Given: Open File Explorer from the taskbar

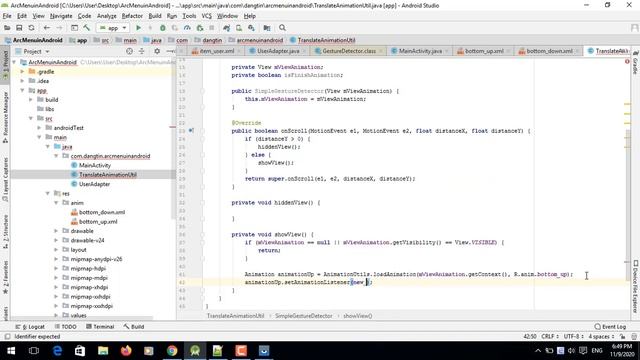Looking at the screenshot, I should (103, 351).
